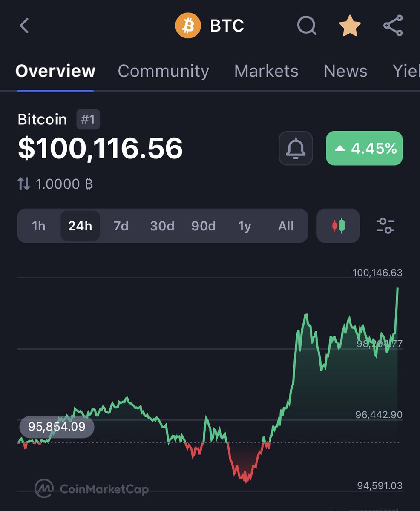The width and height of the screenshot is (420, 511).
Task: Tap the 95,854.09 open price label
Action: pyautogui.click(x=57, y=427)
